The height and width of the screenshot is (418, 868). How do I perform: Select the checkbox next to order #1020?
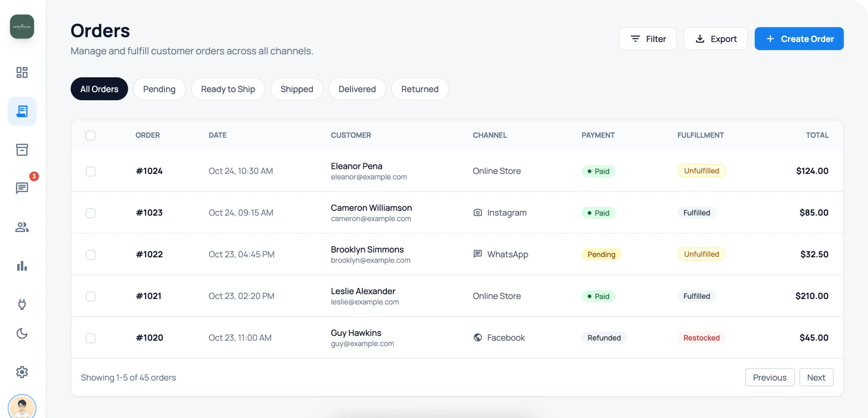[90, 338]
